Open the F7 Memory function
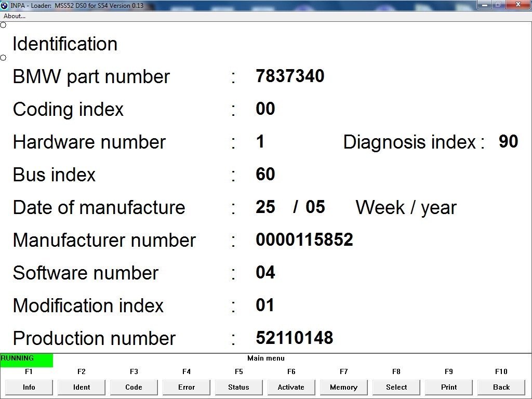This screenshot has width=532, height=399. [343, 387]
